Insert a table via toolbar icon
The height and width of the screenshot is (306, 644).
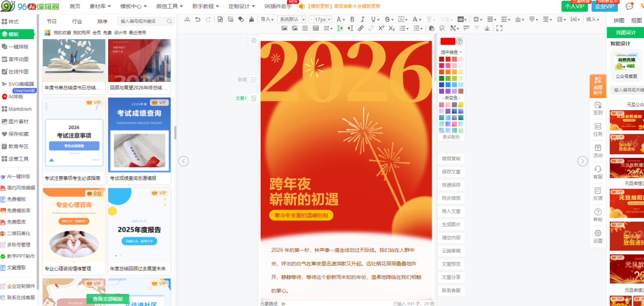coord(316,29)
